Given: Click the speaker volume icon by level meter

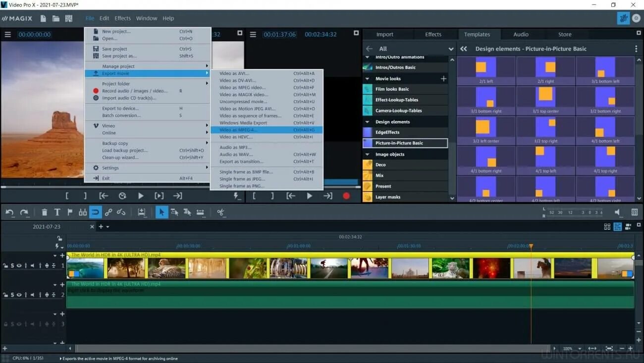Looking at the screenshot, I should click(x=617, y=212).
